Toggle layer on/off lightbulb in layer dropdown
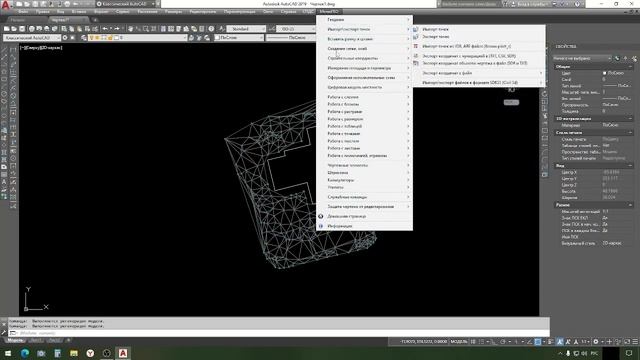Image resolution: width=640 pixels, height=360 pixels. click(91, 38)
